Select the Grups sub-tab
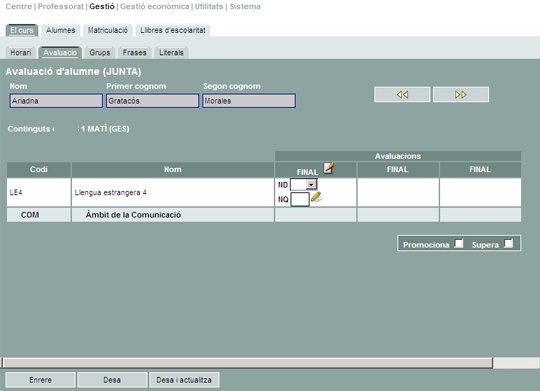 pyautogui.click(x=100, y=52)
